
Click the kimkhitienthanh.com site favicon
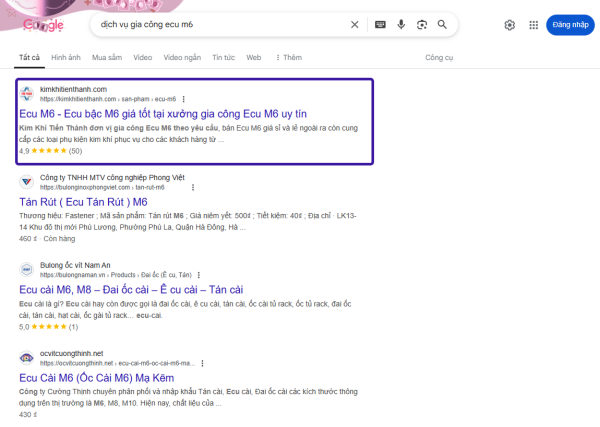coord(27,94)
